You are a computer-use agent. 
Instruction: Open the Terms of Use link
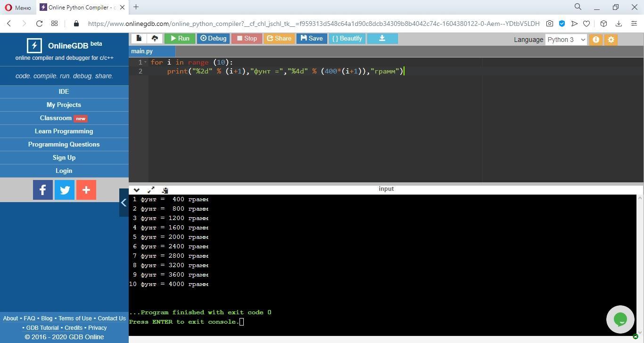(75, 318)
